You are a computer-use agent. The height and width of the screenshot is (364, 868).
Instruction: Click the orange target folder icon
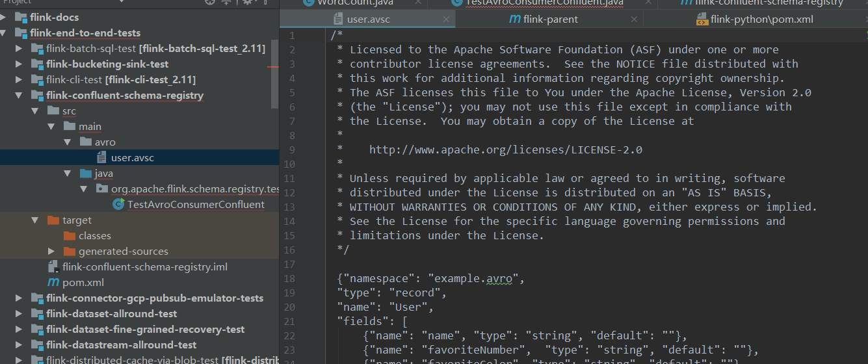(53, 220)
